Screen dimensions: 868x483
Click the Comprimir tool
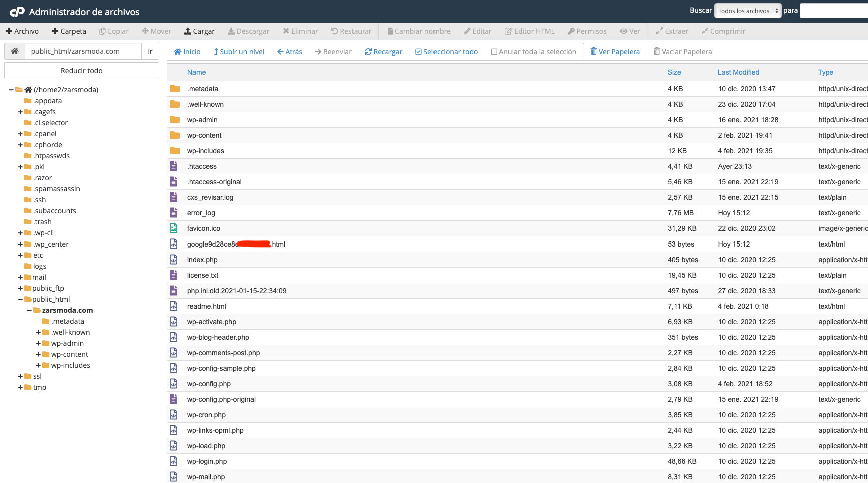tap(723, 31)
